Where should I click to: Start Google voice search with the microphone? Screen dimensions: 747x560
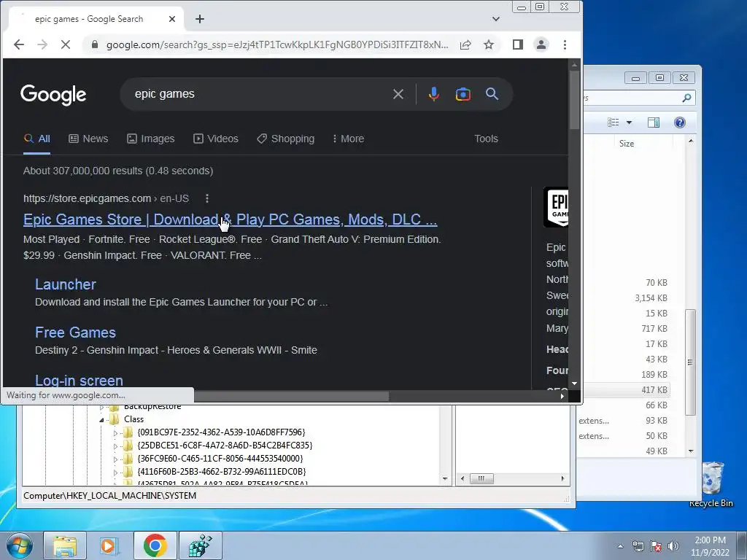pos(433,94)
